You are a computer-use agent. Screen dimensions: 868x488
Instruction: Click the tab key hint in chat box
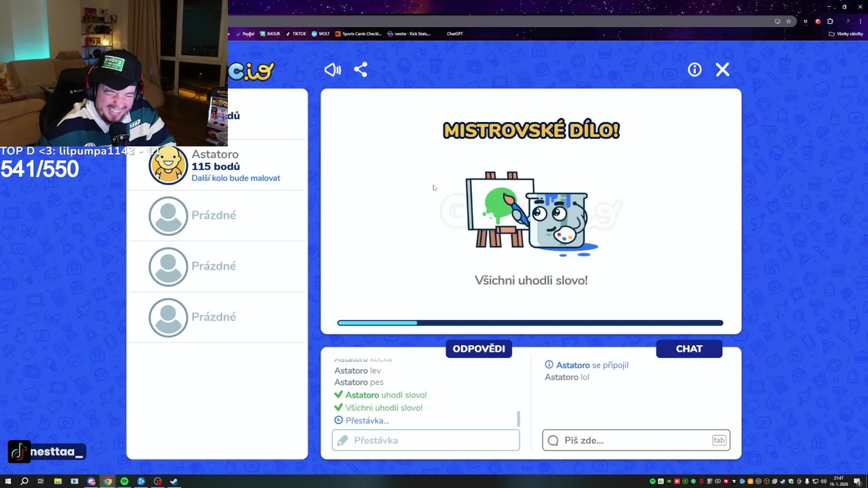point(719,441)
